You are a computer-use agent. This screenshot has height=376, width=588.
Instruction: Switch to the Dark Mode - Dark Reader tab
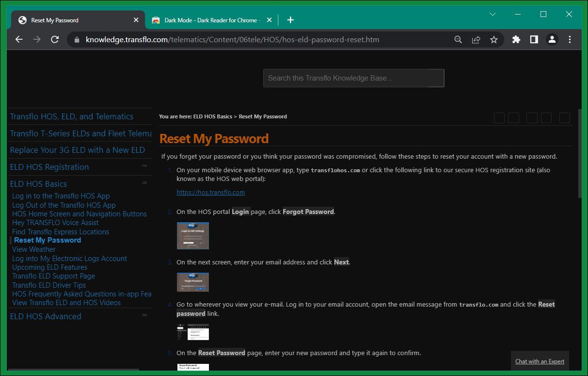(212, 20)
